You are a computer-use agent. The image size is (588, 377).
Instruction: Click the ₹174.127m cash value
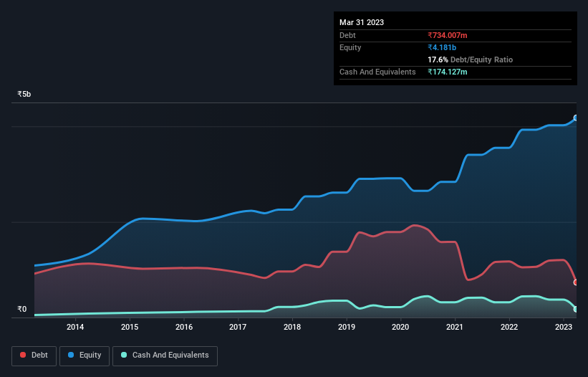(448, 72)
